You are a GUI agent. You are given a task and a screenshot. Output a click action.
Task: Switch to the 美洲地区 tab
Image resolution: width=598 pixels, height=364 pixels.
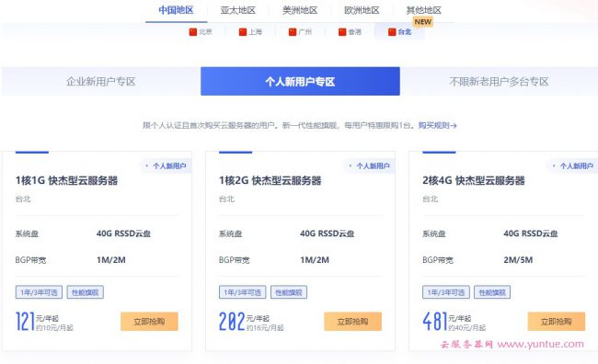tap(300, 10)
